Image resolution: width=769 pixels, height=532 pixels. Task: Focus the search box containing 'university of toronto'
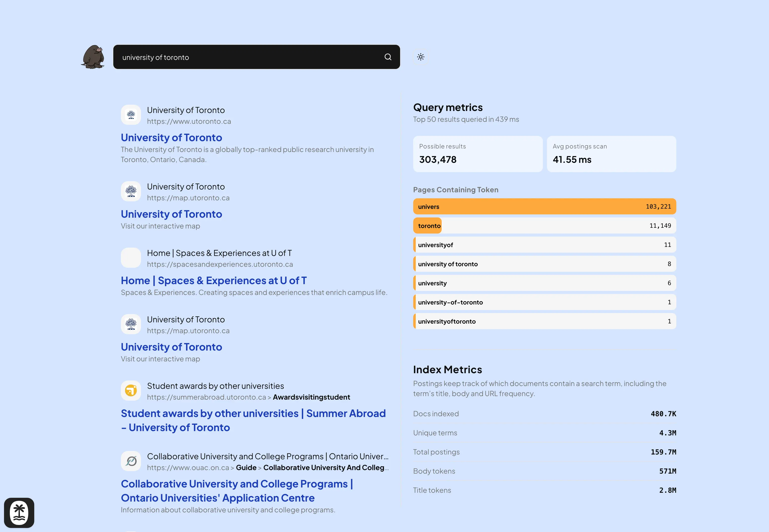click(257, 57)
